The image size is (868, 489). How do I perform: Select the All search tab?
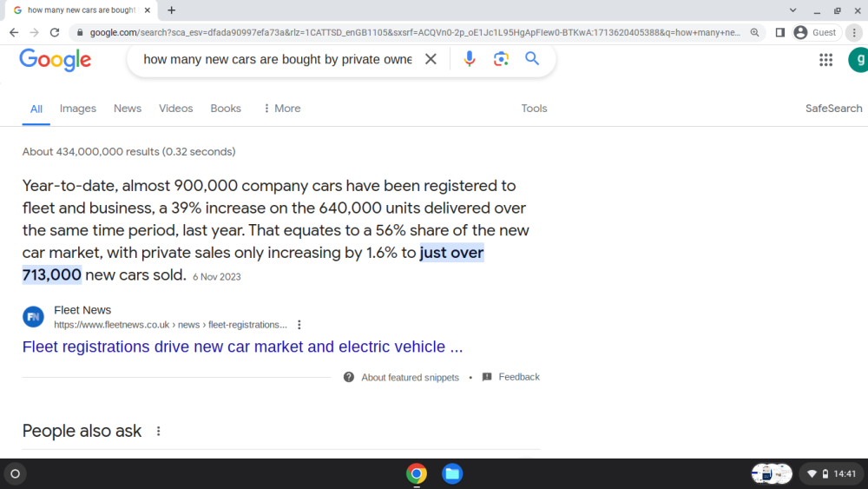tap(36, 109)
